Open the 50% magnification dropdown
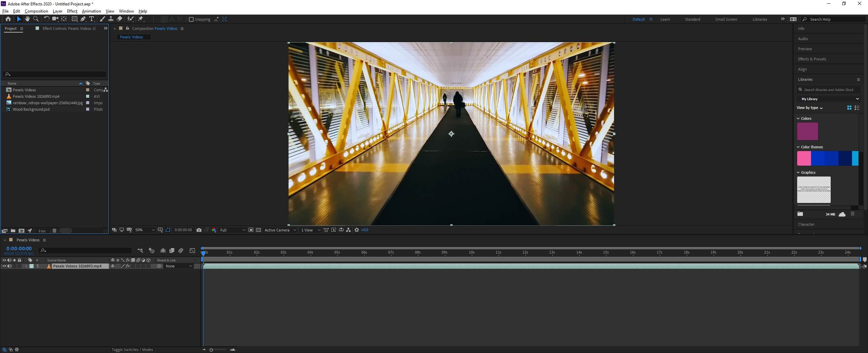The height and width of the screenshot is (353, 868). tap(145, 230)
